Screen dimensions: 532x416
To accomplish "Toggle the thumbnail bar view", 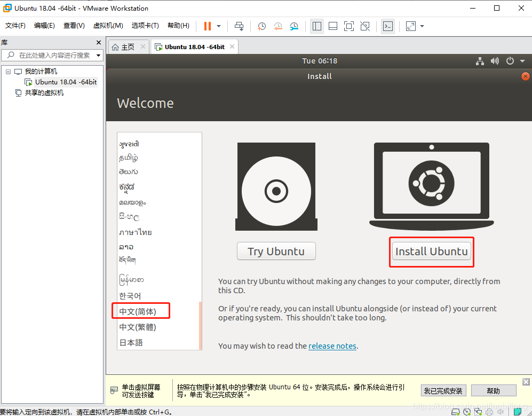I will (333, 26).
